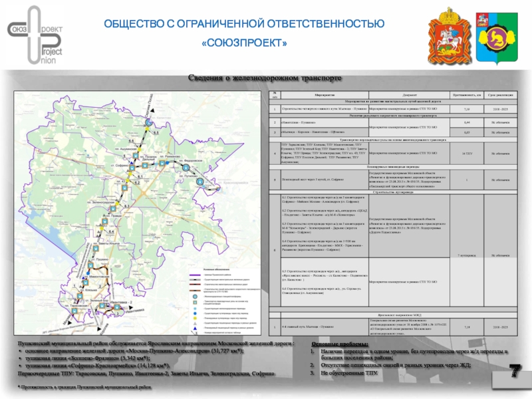
Task: Select the пл. Тарасовская station icon
Action: [74, 311]
